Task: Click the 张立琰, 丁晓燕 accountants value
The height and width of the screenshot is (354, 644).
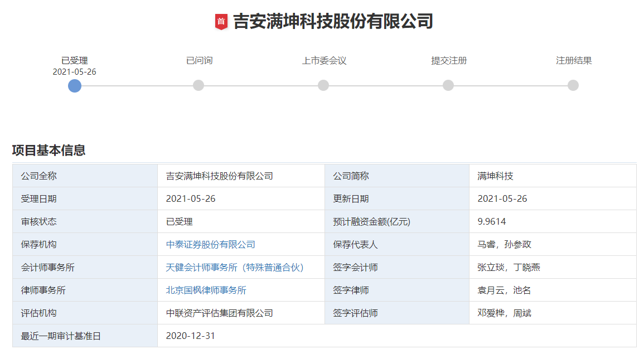Action: pos(509,268)
